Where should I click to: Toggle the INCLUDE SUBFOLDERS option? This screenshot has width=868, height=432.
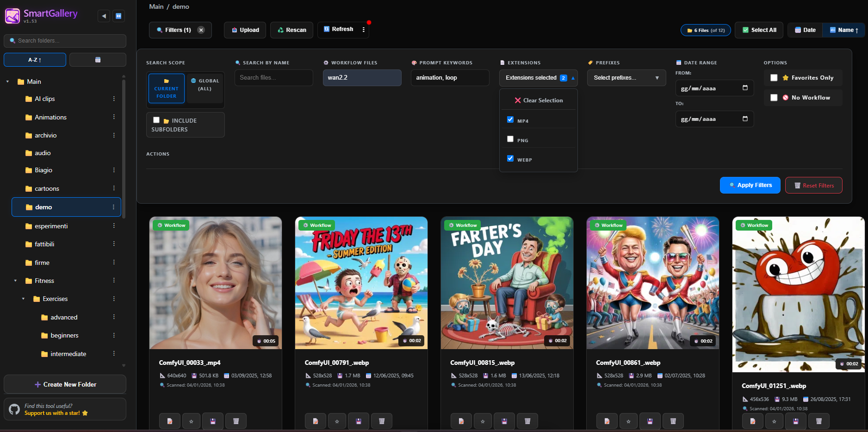(156, 119)
